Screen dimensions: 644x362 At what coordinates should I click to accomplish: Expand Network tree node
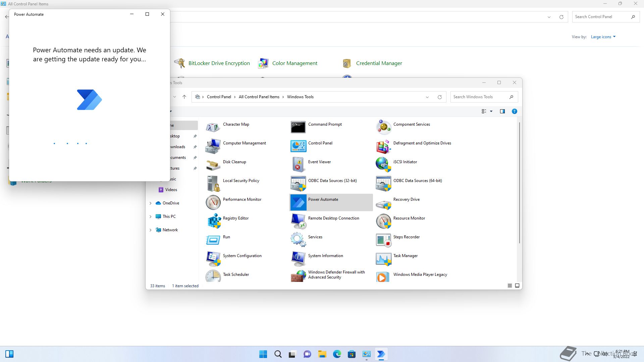pyautogui.click(x=151, y=230)
